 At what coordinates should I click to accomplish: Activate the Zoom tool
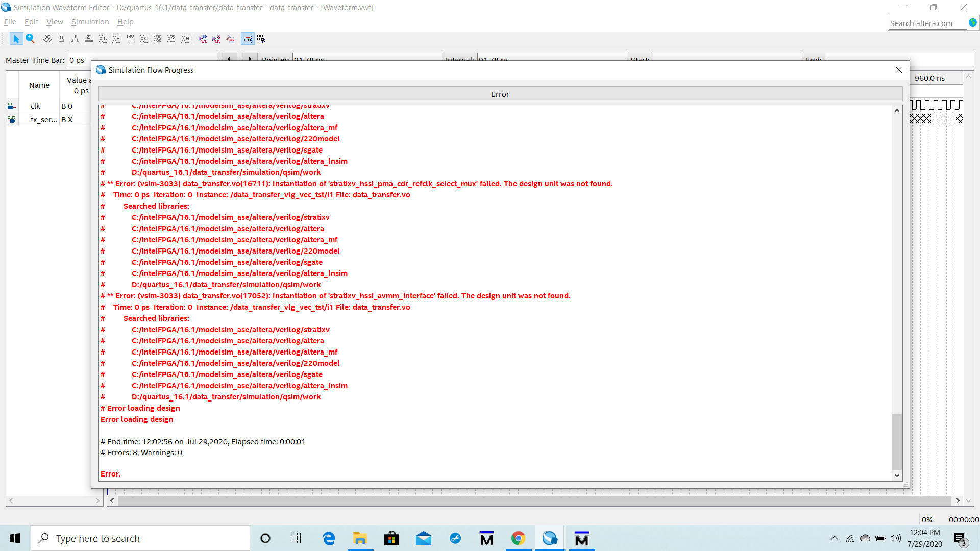click(30, 39)
